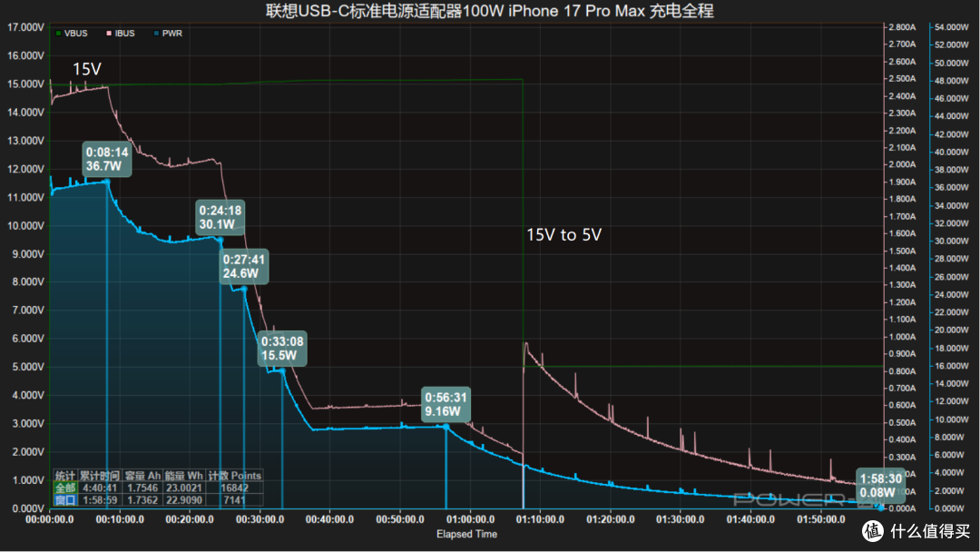Select the 1:58:30 0.08W marker label
The width and height of the screenshot is (980, 552).
pyautogui.click(x=880, y=486)
